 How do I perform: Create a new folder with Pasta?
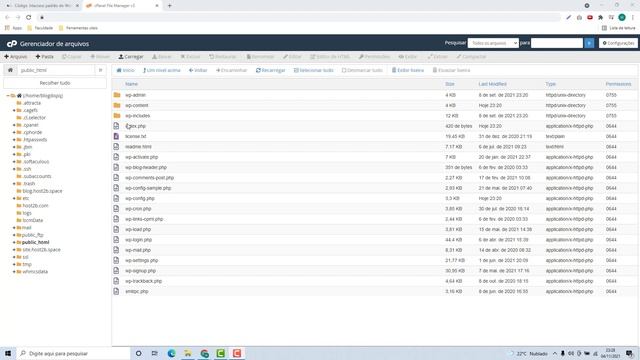click(x=44, y=57)
